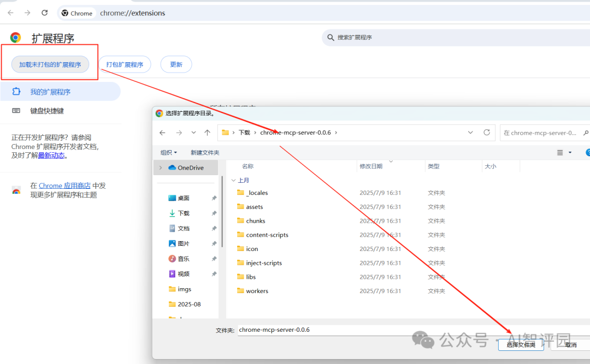Click the view layout icon
Screen dimensions: 590x364
[560, 152]
